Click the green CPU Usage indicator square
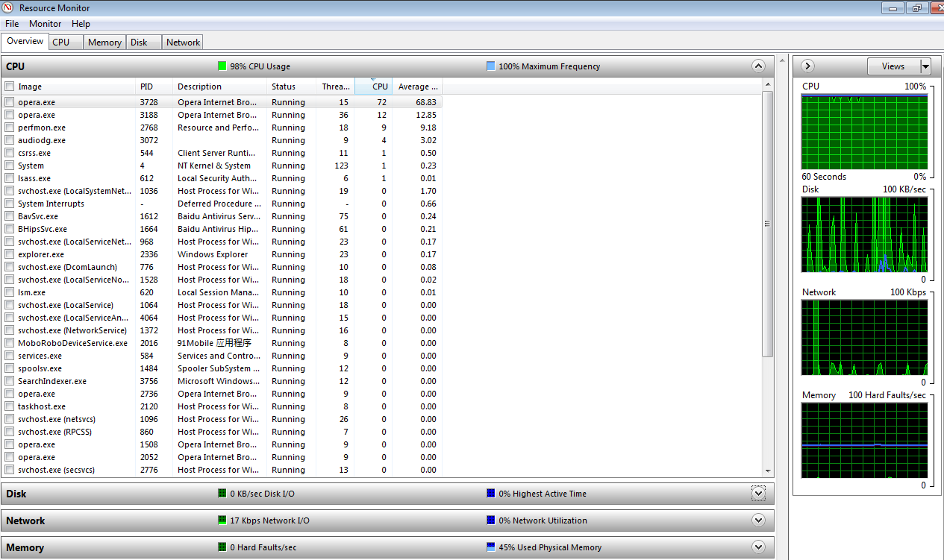 222,66
